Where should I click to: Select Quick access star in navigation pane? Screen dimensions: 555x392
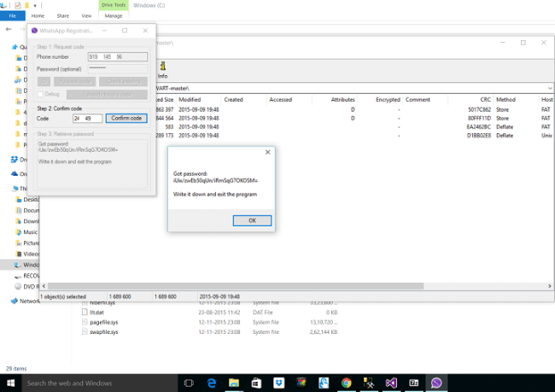(15, 47)
